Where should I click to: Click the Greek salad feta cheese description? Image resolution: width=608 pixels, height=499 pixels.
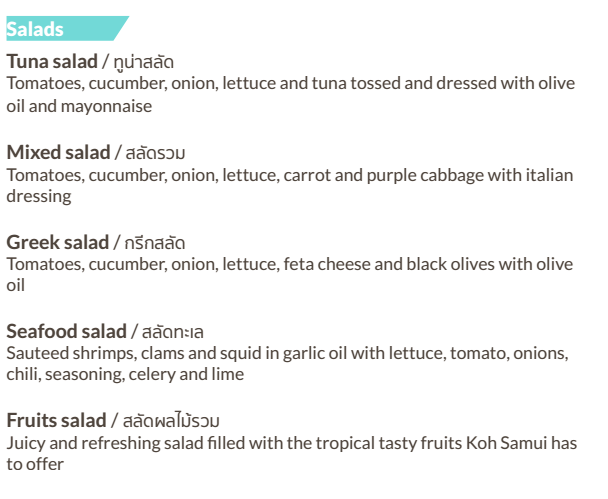(290, 275)
